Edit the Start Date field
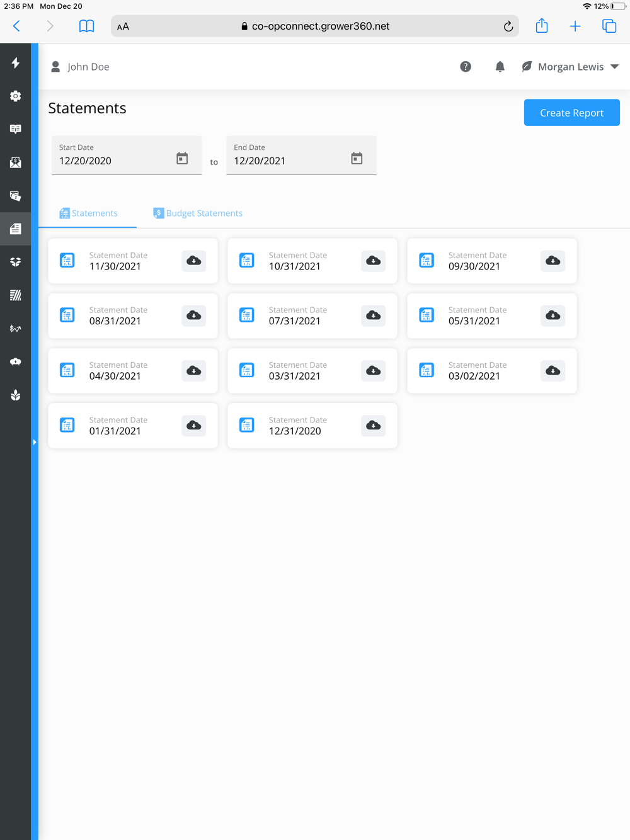Screen dimensions: 630x840 click(x=127, y=156)
